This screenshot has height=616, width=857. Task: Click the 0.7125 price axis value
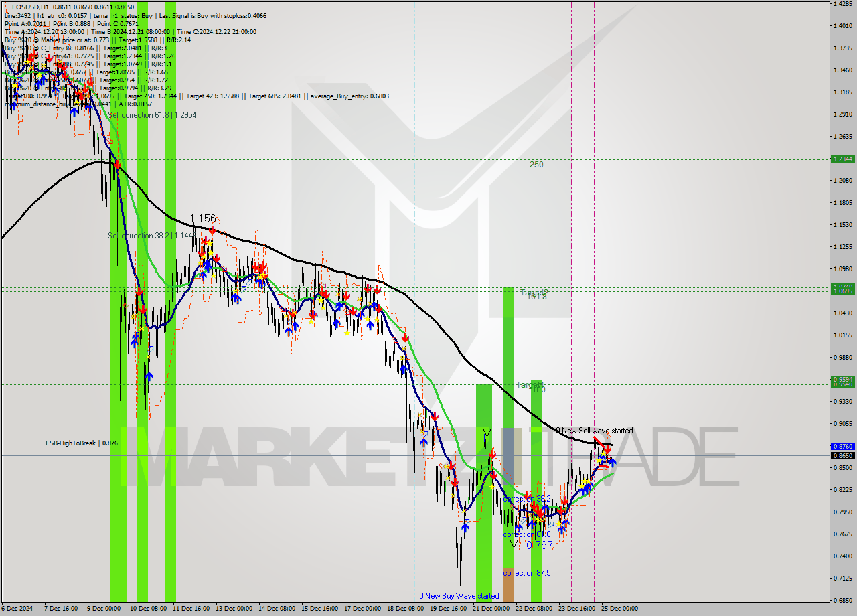pyautogui.click(x=842, y=578)
